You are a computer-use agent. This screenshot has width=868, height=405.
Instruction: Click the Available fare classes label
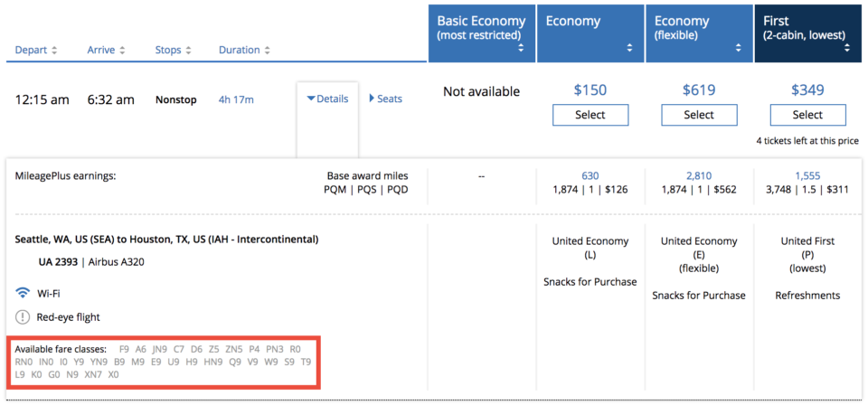tap(61, 349)
